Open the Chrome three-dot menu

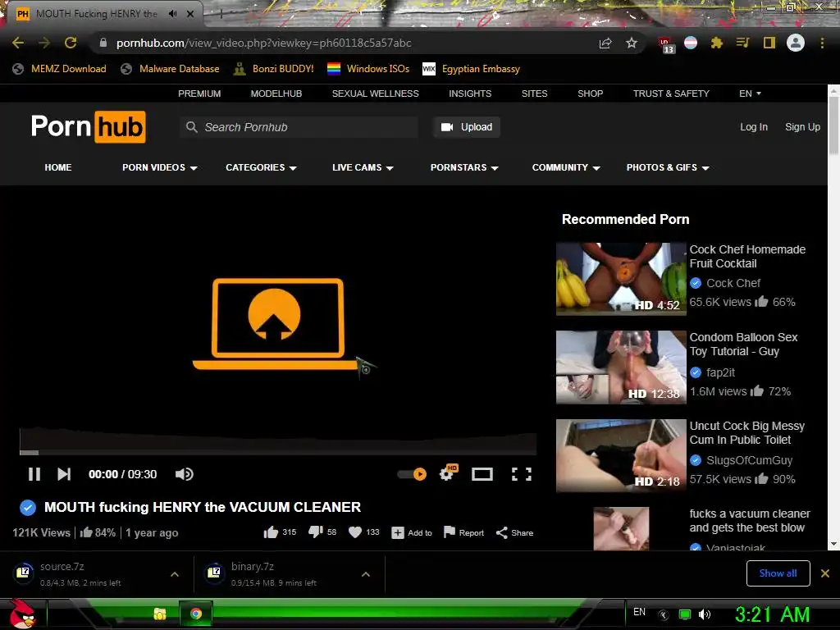pos(822,43)
